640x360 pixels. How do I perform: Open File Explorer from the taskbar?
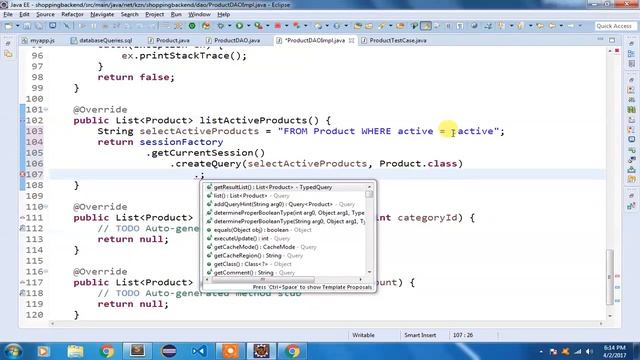75,351
